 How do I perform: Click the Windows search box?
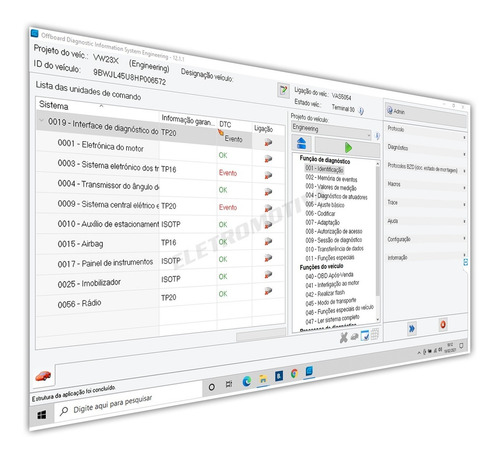[x=128, y=402]
